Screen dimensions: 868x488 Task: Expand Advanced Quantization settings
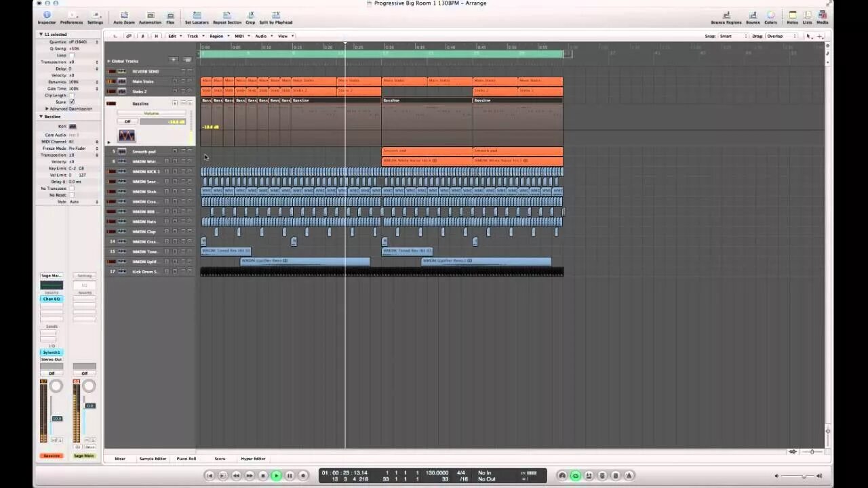click(47, 108)
